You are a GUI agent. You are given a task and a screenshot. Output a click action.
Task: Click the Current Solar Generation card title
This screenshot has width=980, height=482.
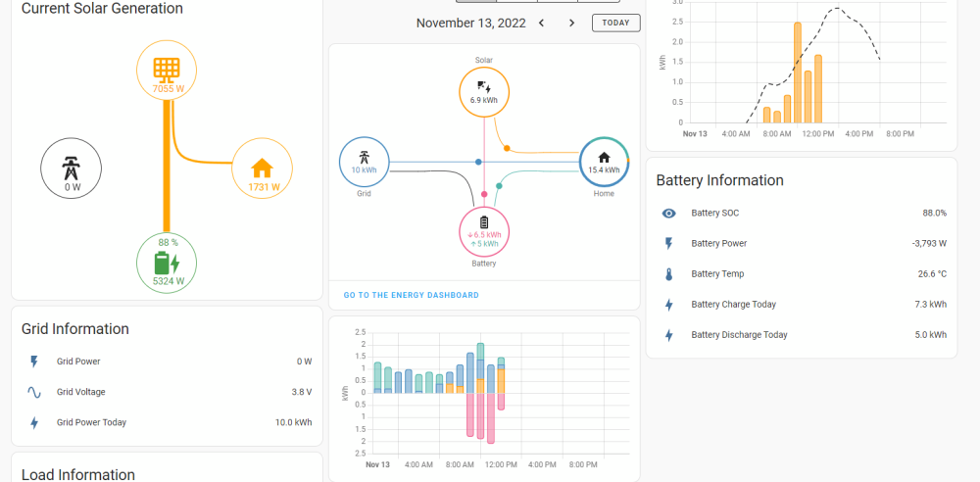pyautogui.click(x=103, y=9)
